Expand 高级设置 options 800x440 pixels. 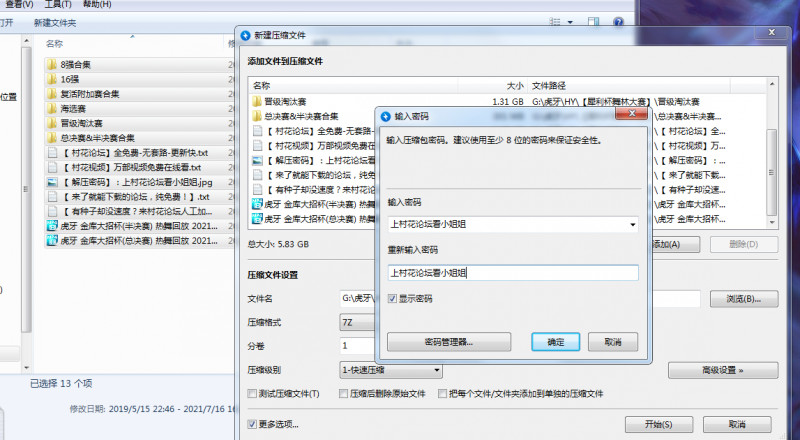click(x=722, y=370)
